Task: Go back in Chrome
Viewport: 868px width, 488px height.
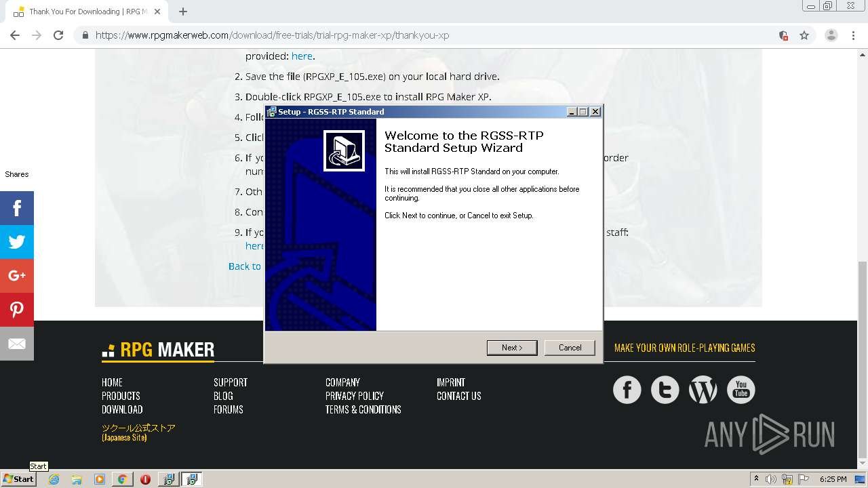Action: coord(15,35)
